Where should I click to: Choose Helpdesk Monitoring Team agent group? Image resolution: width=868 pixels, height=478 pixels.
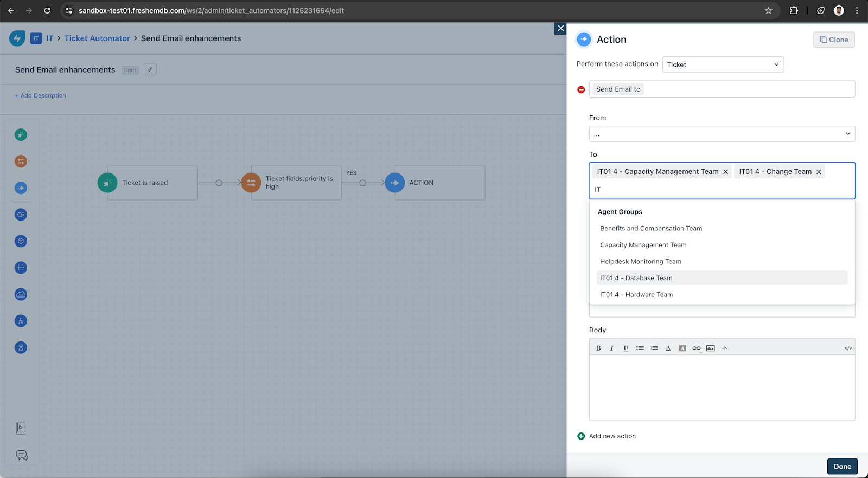[722, 262]
